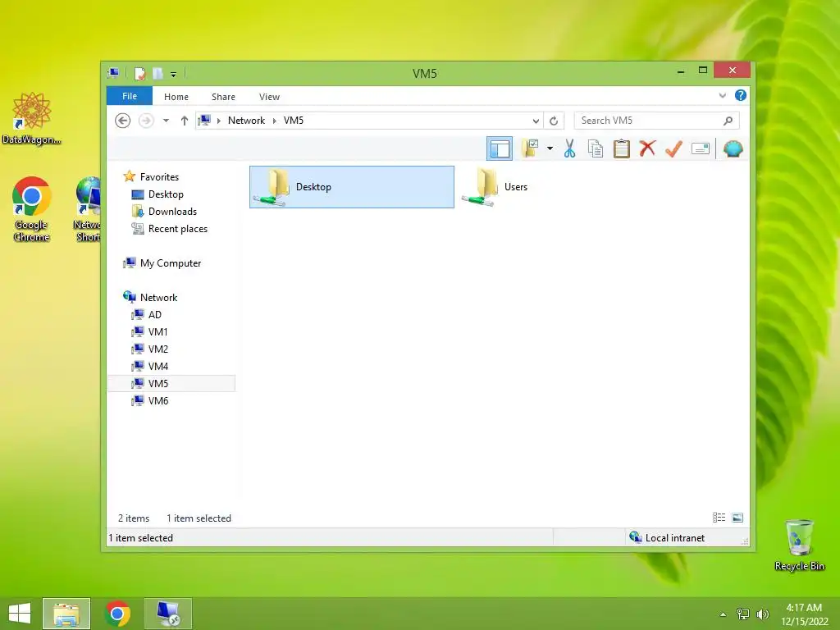Screen dimensions: 840x630
Task: Paste using the clipboard icon
Action: tap(622, 148)
